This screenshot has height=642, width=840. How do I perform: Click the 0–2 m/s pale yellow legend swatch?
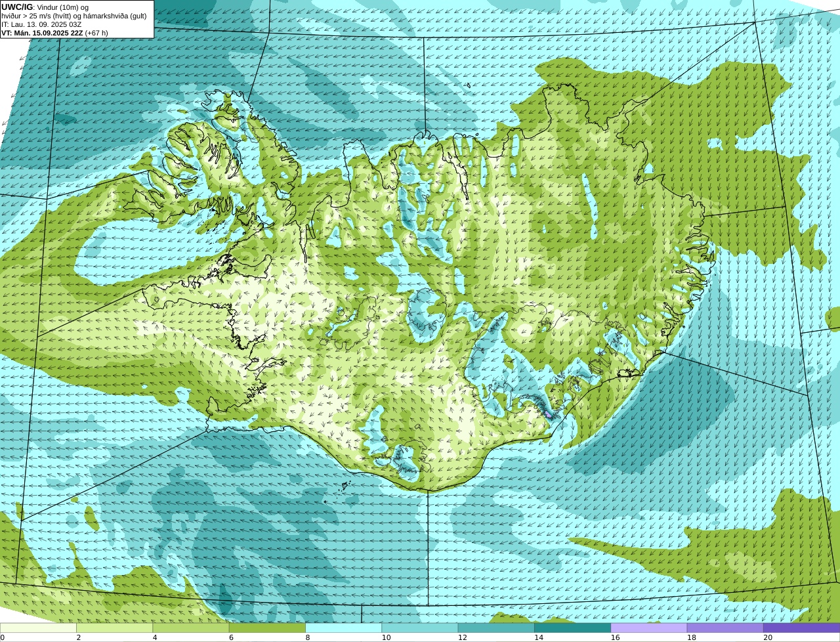[38, 628]
